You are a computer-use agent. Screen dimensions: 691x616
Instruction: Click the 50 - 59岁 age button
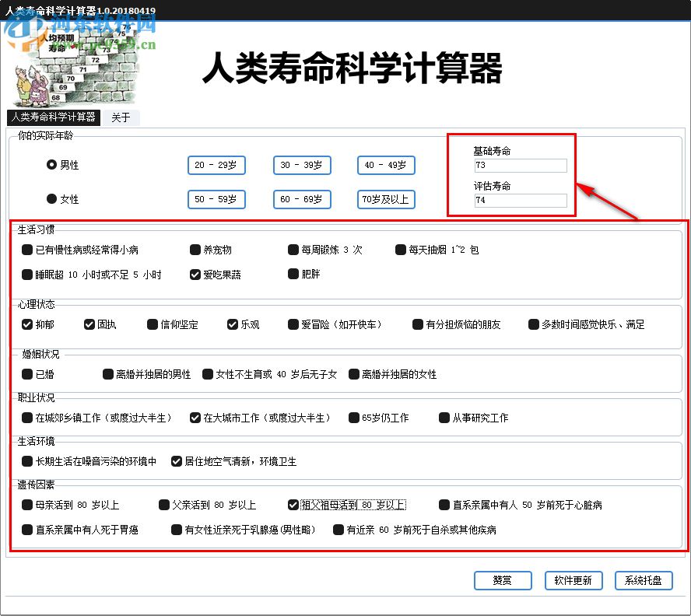216,199
